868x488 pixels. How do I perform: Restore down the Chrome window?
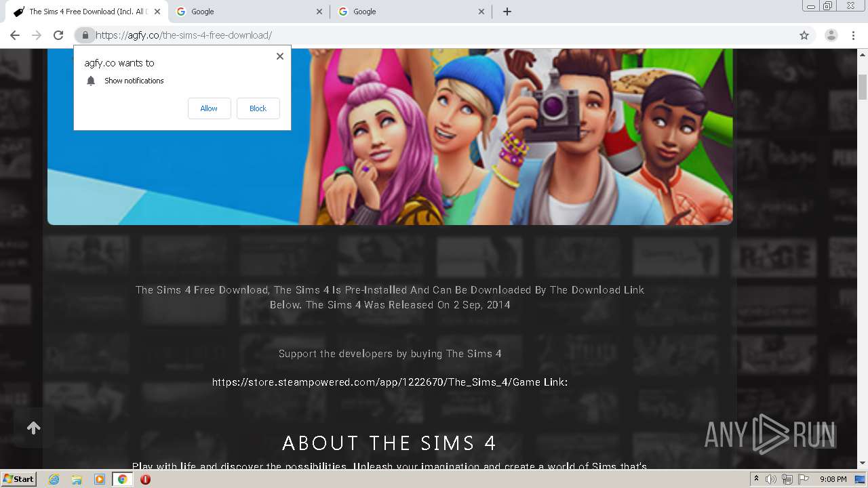tap(828, 6)
